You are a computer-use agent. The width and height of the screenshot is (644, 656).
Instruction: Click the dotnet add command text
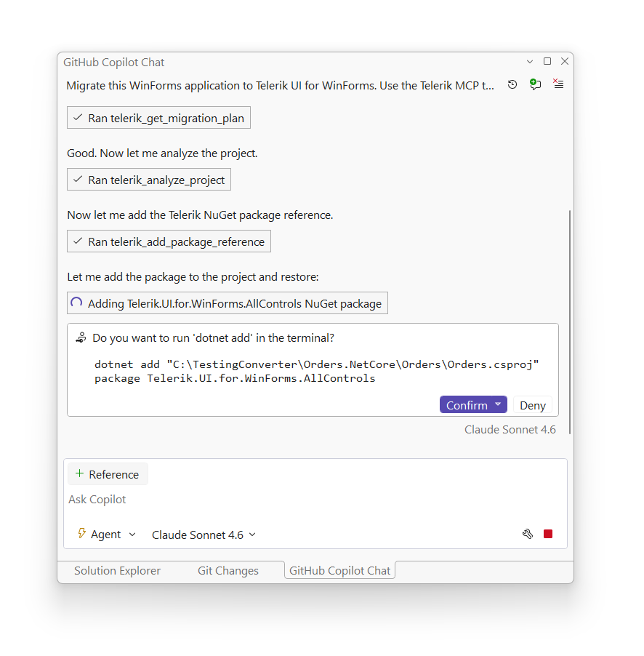coord(317,371)
